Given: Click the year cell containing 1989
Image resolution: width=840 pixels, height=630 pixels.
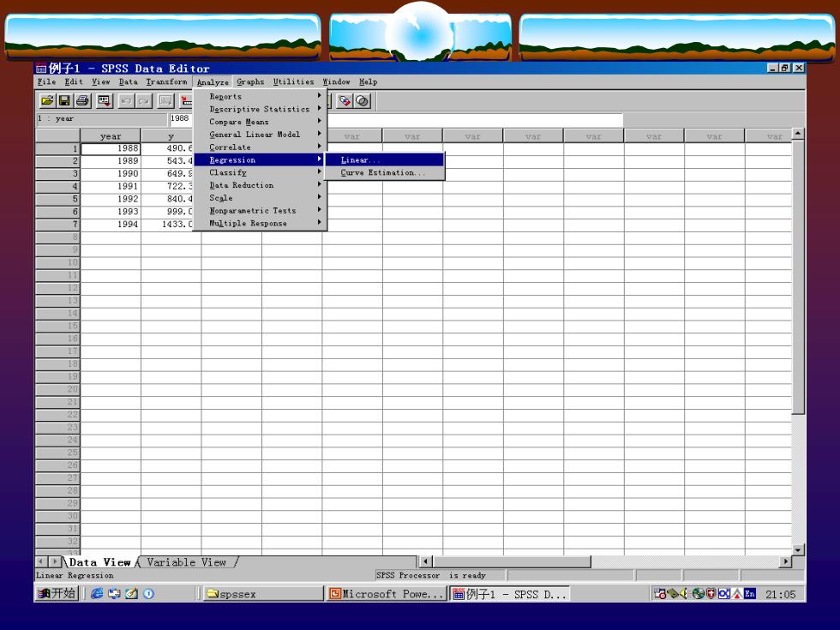Looking at the screenshot, I should [x=111, y=161].
